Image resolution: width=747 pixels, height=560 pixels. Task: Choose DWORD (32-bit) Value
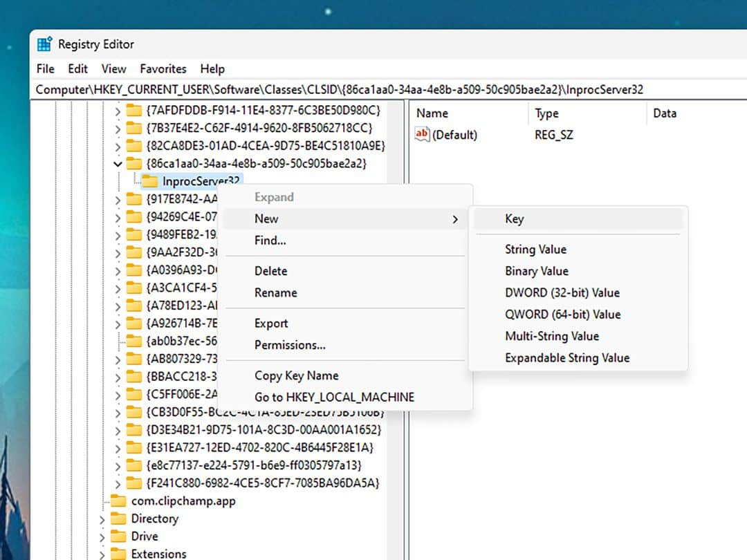(x=578, y=293)
